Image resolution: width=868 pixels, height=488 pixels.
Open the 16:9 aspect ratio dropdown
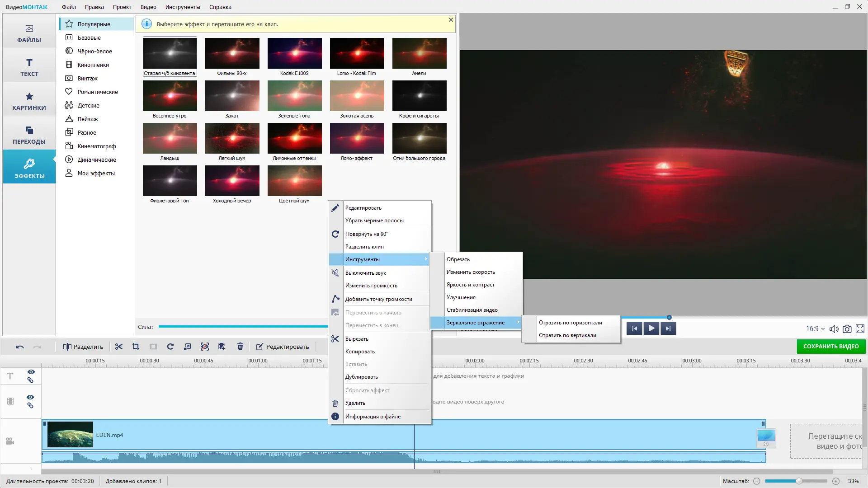click(x=815, y=329)
